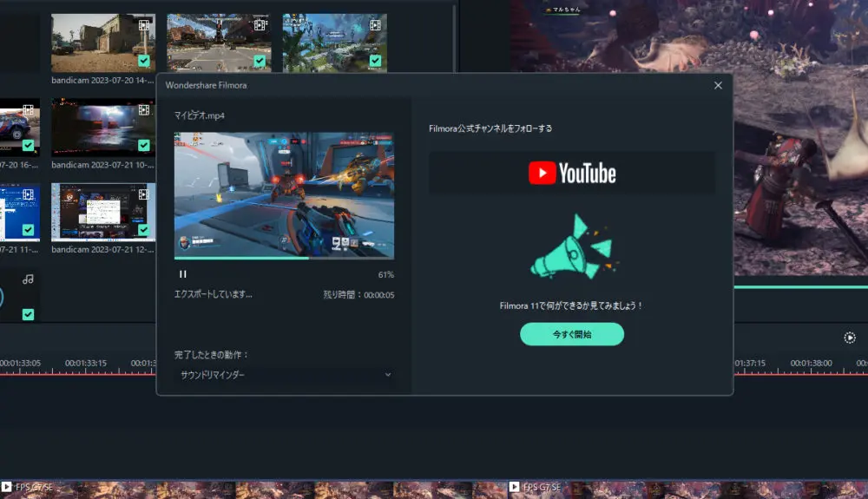Select the rally car clip labeled 7-20 16
Screen dimensions: 868x499
pyautogui.click(x=20, y=128)
